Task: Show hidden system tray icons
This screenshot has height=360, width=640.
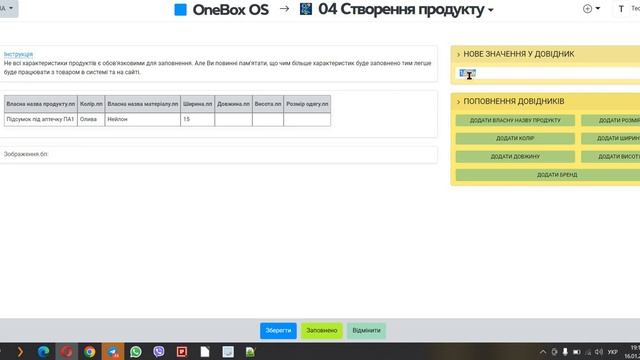Action: (543, 352)
